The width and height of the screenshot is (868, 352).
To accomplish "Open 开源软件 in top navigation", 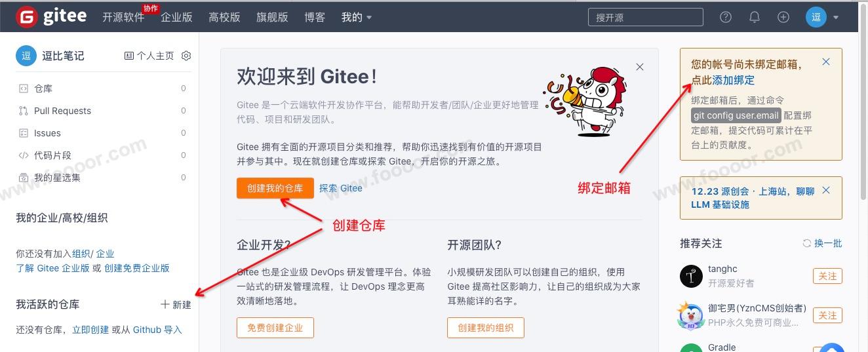I will pos(123,18).
